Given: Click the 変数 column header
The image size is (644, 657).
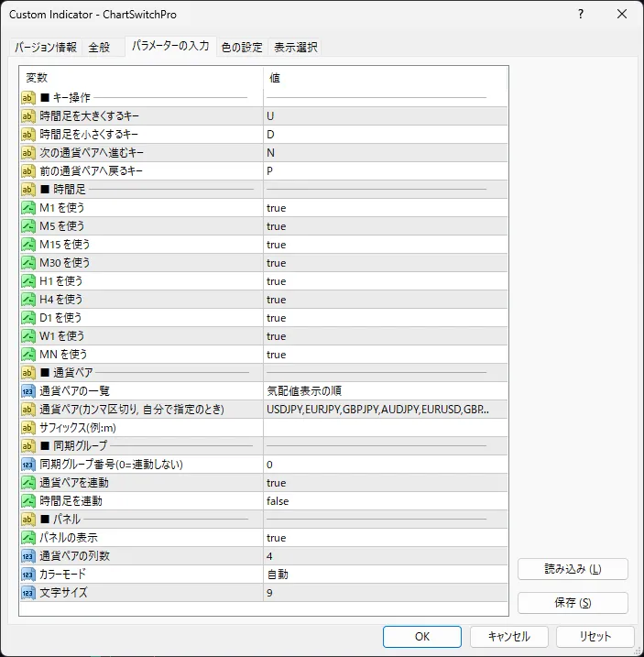Looking at the screenshot, I should (141, 78).
